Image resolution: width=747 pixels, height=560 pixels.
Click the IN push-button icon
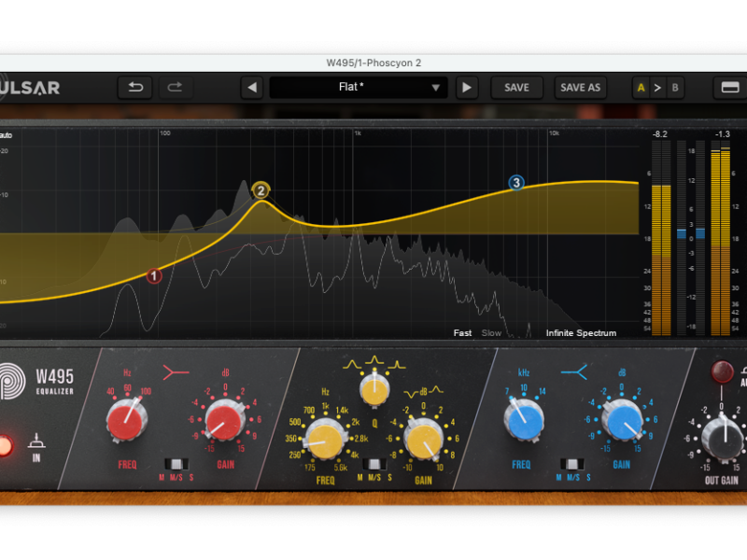[x=36, y=441]
